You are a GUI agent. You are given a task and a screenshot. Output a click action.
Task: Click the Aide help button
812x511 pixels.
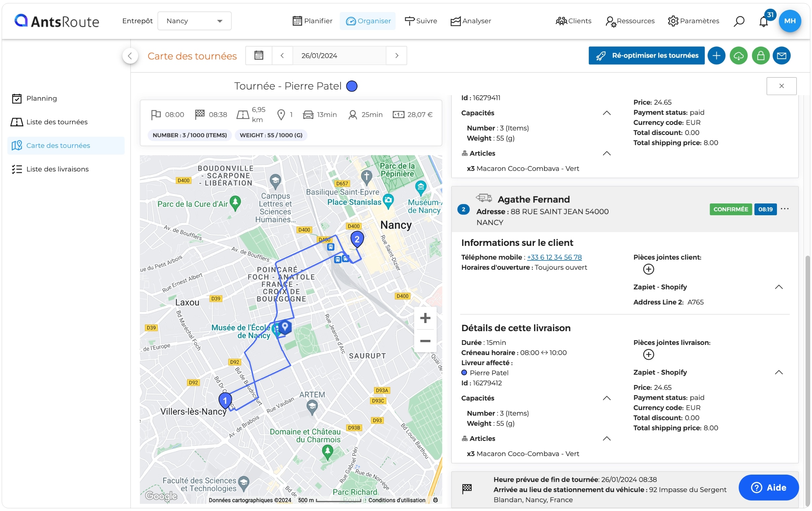point(769,487)
